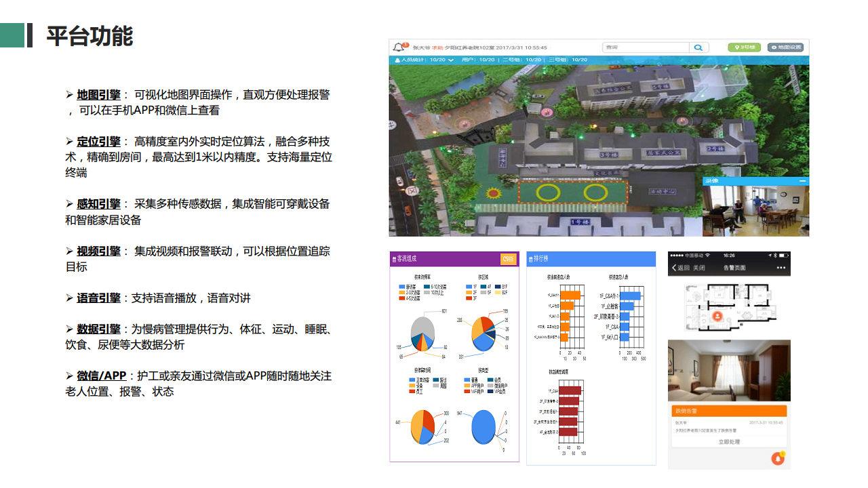Select the 二号组: 10/20 status entry
Screen dimensions: 868x488
coord(521,60)
